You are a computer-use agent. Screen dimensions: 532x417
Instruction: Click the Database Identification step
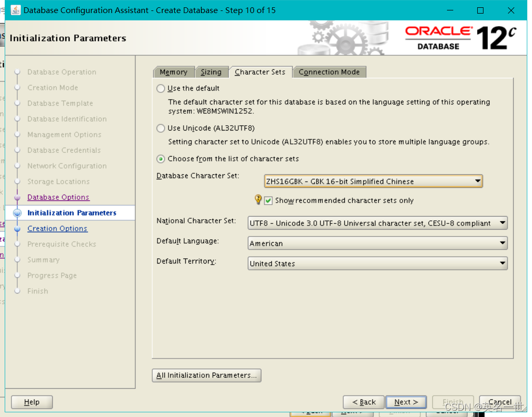(67, 119)
